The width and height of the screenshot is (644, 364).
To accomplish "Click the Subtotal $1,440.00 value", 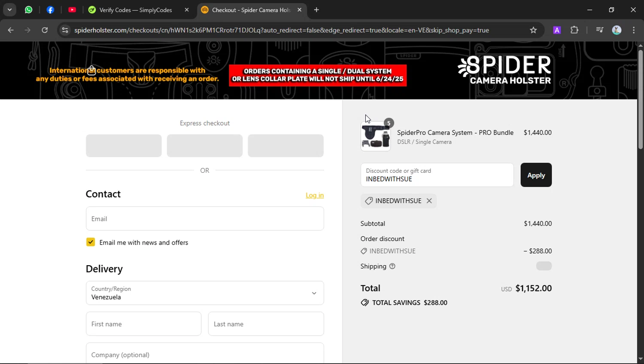I will 538,223.
